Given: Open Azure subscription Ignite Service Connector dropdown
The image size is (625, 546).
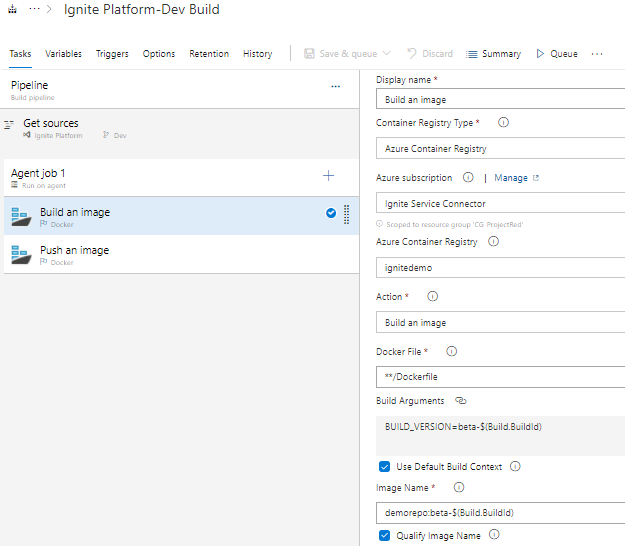Looking at the screenshot, I should tap(500, 203).
